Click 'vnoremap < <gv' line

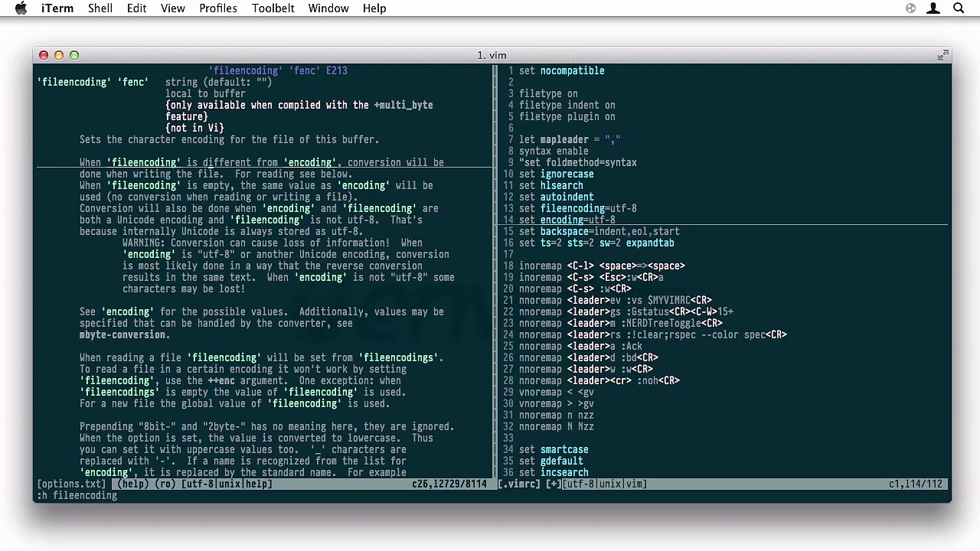point(557,393)
